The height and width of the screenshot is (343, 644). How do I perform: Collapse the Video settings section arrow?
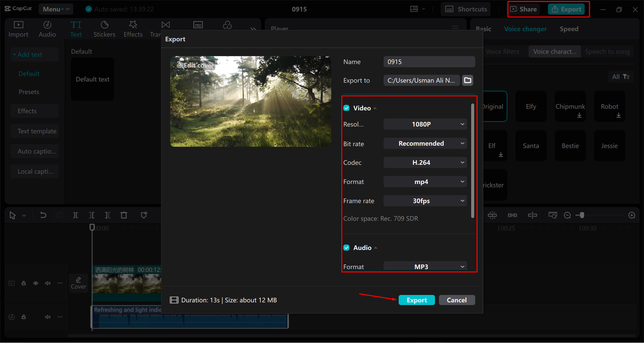375,108
